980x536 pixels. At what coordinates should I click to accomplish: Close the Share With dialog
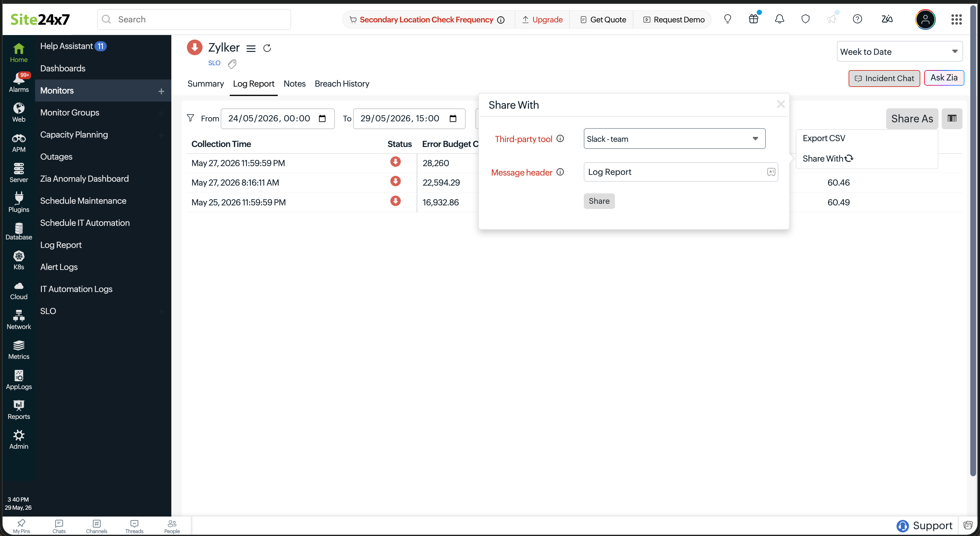coord(781,104)
